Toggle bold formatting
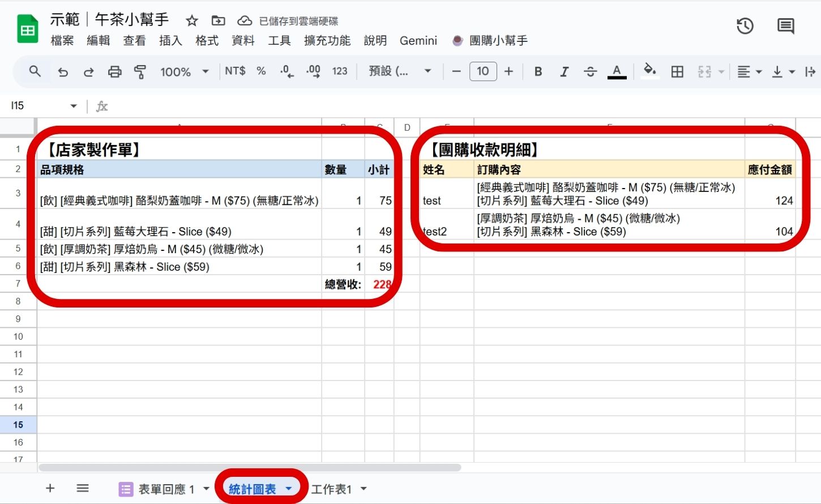This screenshot has height=504, width=821. tap(538, 72)
